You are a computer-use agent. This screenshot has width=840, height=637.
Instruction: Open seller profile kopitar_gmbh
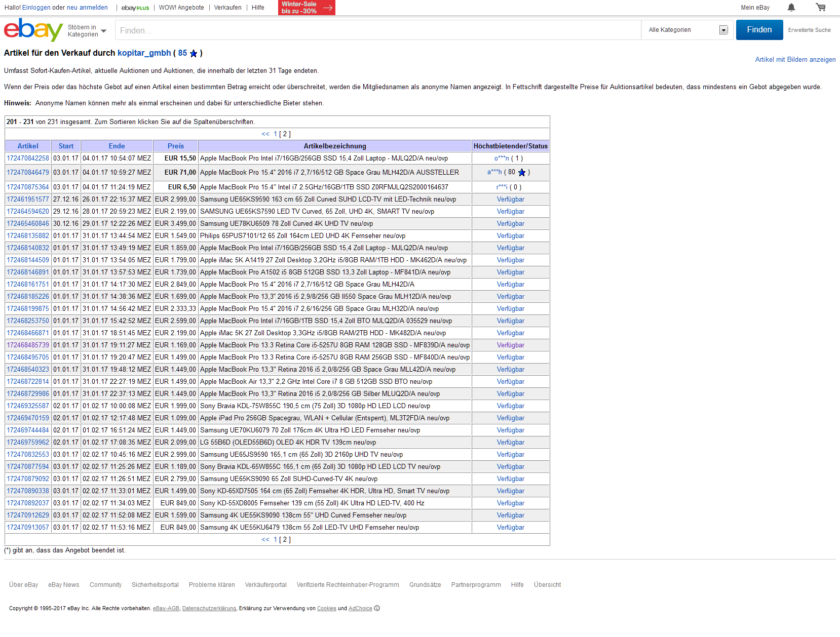click(144, 53)
